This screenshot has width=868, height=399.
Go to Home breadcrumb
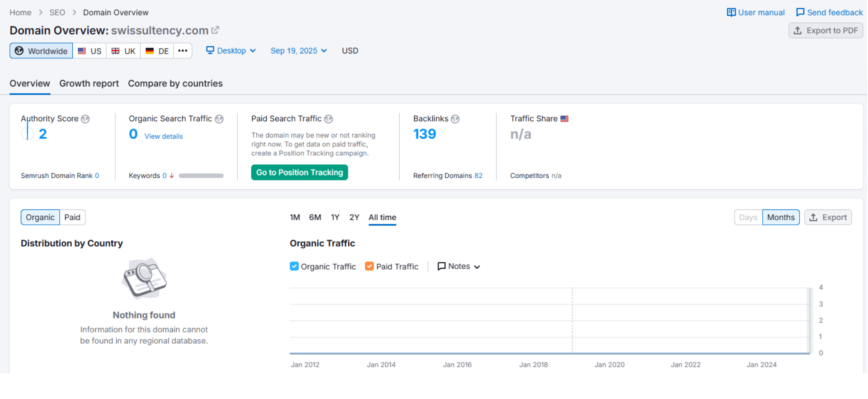(x=20, y=12)
